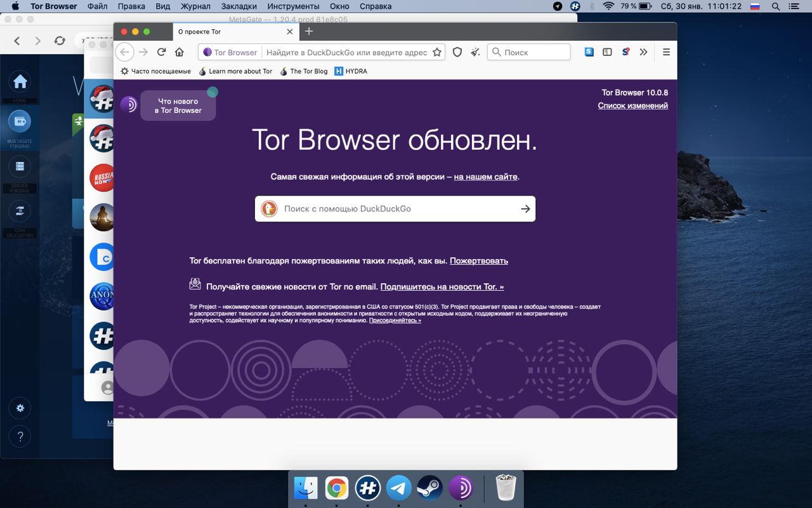The width and height of the screenshot is (812, 508).
Task: Open MetaGate help question mark icon
Action: pos(20,436)
